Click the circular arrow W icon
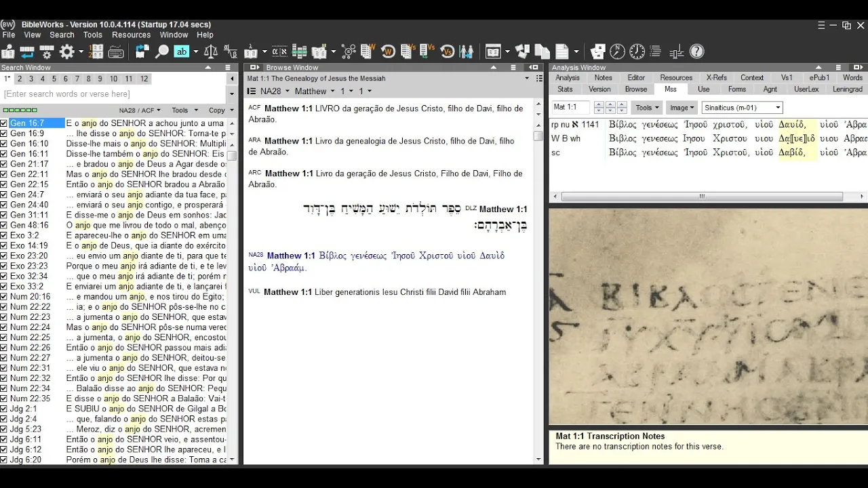 tap(388, 52)
